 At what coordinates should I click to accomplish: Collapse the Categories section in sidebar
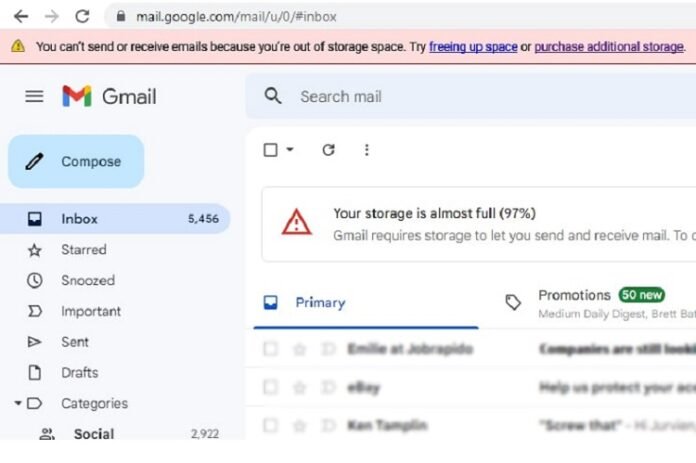pos(18,404)
